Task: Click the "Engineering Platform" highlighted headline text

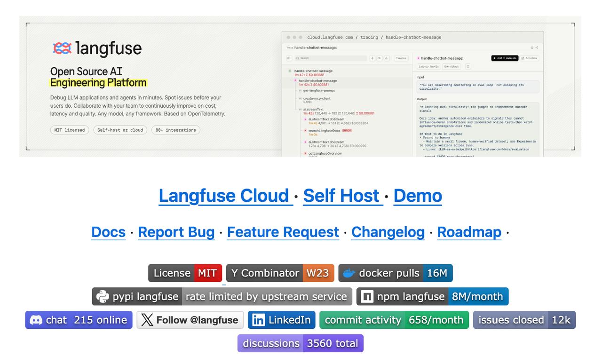Action: [98, 83]
